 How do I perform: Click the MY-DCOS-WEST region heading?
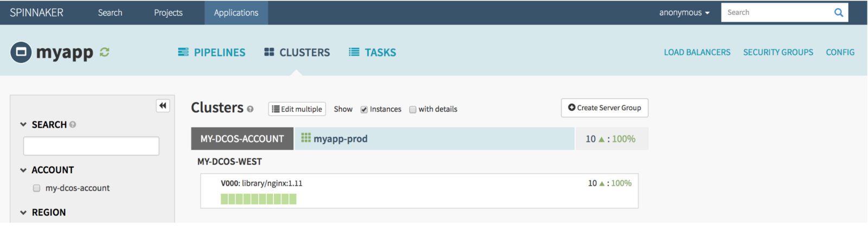coord(229,161)
